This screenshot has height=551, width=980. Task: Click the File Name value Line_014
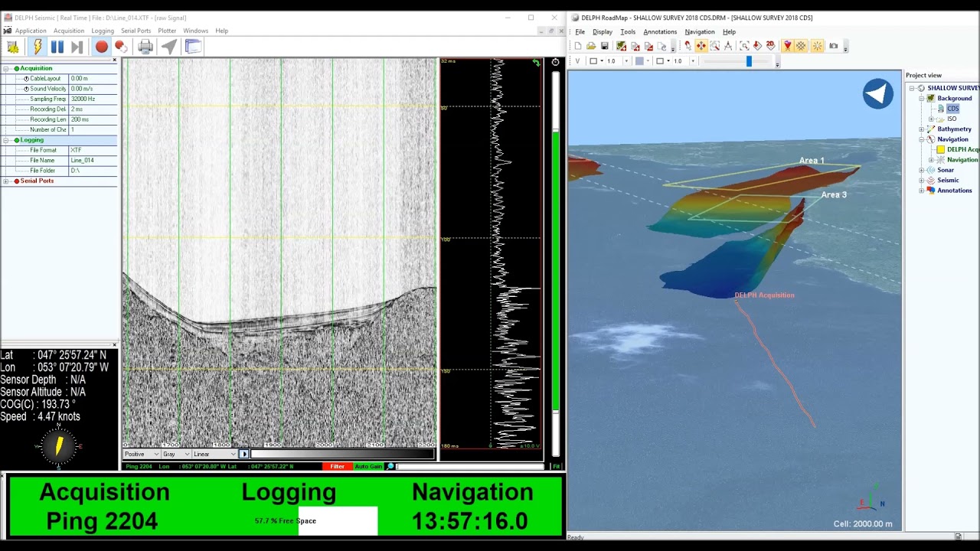point(93,161)
